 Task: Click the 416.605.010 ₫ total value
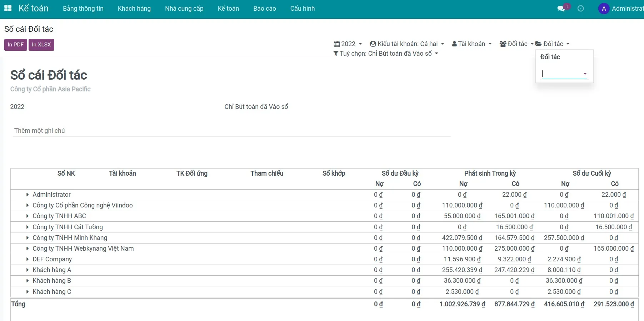564,304
